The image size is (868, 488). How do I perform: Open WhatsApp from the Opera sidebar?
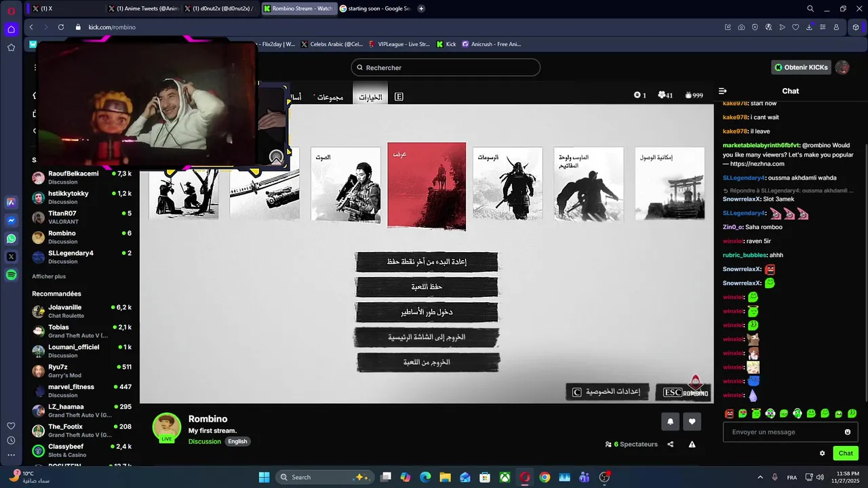[x=11, y=239]
